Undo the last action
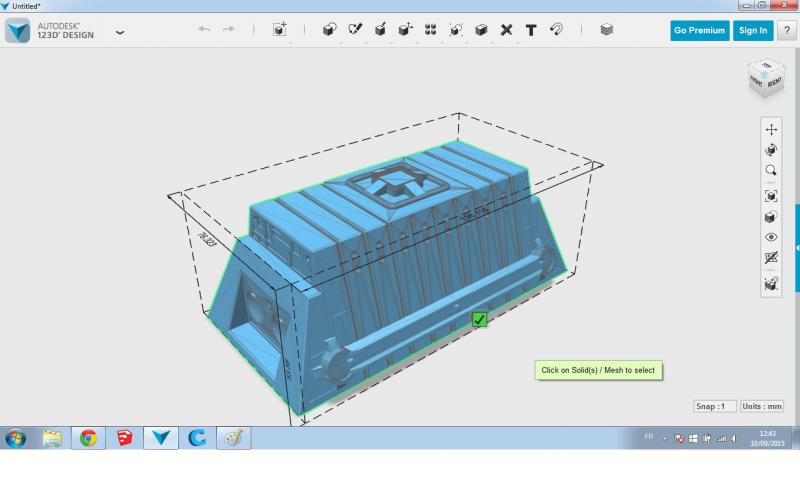Screen dimensions: 800x501 [204, 29]
